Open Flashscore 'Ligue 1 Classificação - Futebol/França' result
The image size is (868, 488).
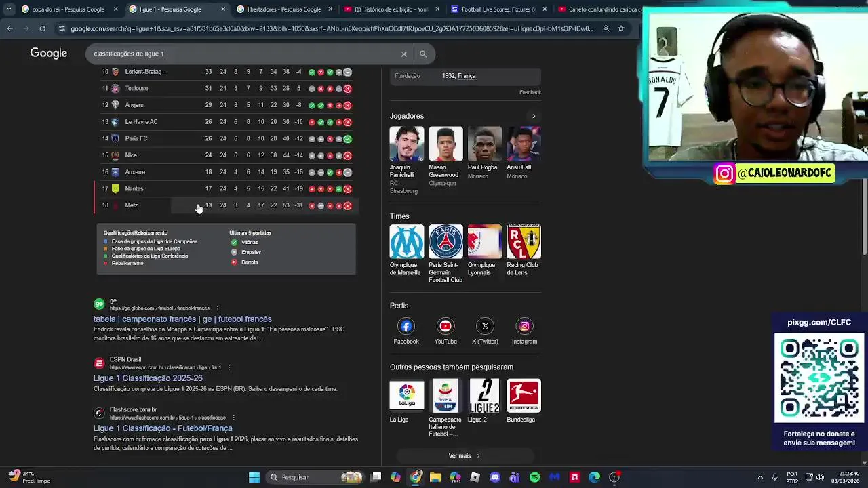[163, 428]
